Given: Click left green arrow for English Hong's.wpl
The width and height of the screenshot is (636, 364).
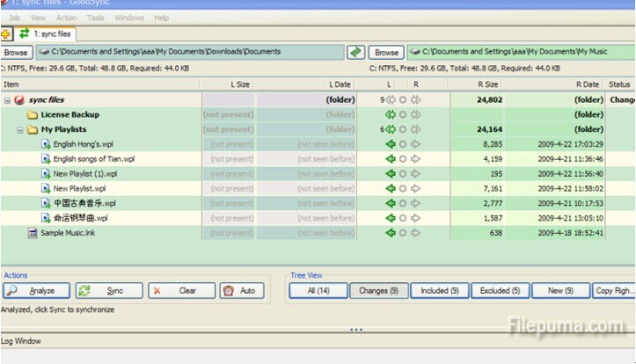Looking at the screenshot, I should click(x=391, y=144).
